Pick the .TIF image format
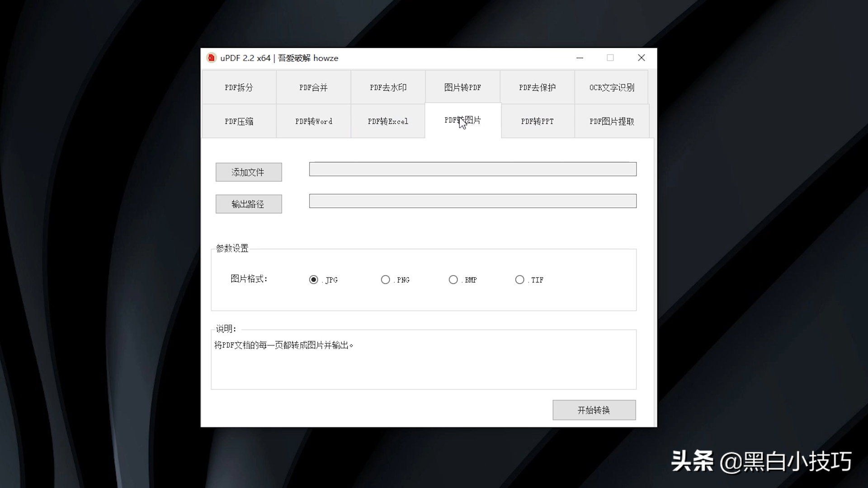 coord(520,280)
